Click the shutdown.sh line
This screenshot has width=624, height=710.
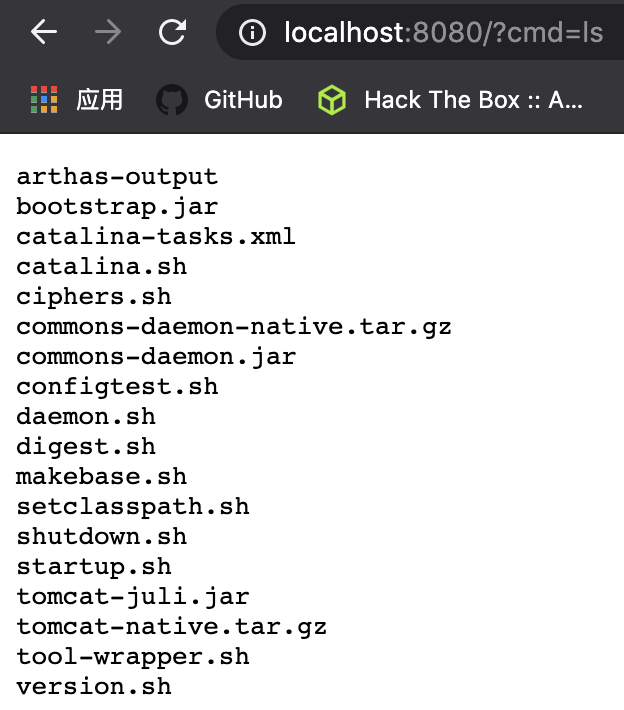pyautogui.click(x=102, y=537)
